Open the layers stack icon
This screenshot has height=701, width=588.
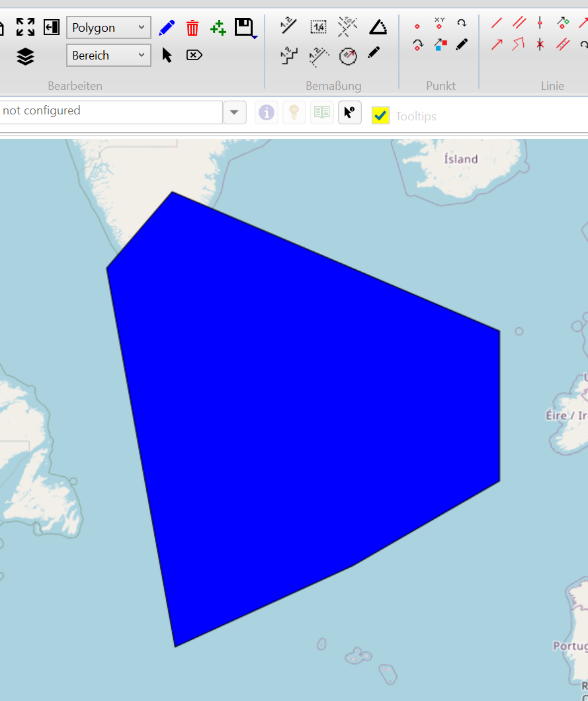26,56
